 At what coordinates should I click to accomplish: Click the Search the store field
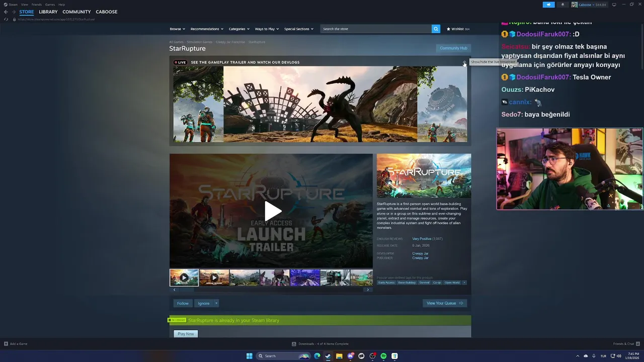pyautogui.click(x=376, y=29)
